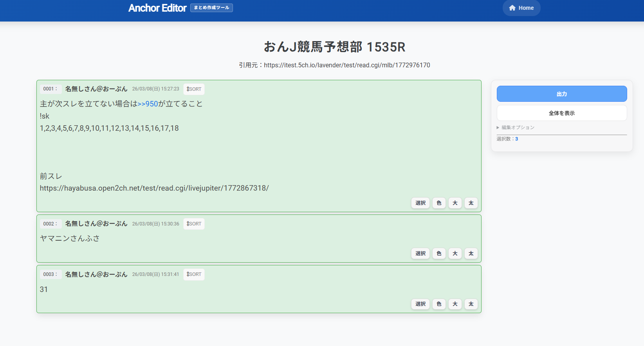Open the color 色 option for post 0001

click(439, 203)
